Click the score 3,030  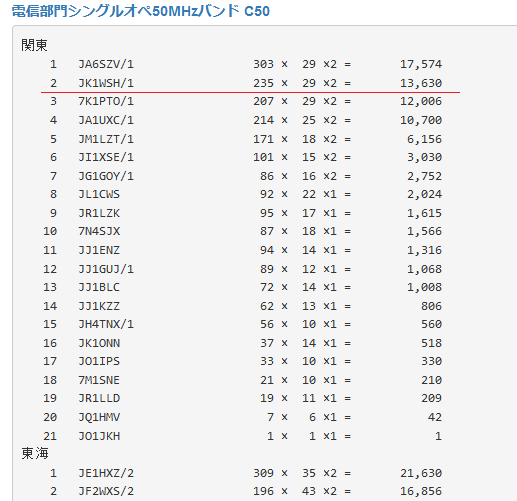tap(425, 157)
